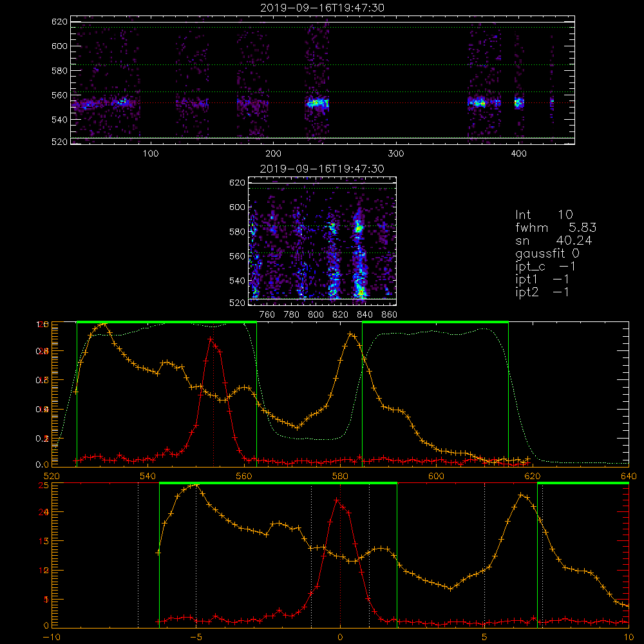Click the -5 tick label on the bottom plot x-axis

(196, 637)
